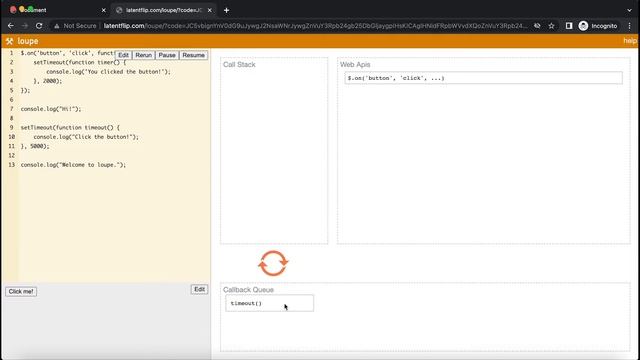Image resolution: width=640 pixels, height=360 pixels.
Task: Click code line console.log("Hi!")
Action: [51, 109]
